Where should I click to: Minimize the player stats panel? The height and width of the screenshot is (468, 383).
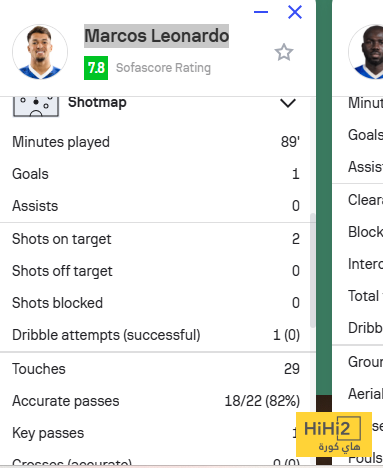click(x=261, y=12)
